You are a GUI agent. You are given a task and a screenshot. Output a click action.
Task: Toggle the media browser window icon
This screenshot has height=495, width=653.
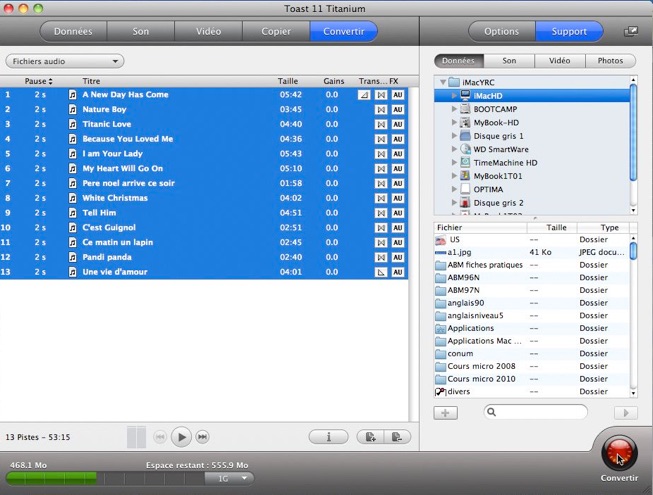(x=631, y=32)
